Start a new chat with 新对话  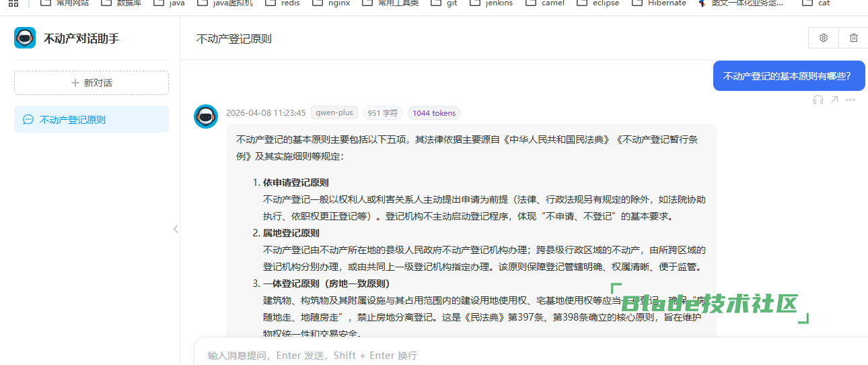pos(92,83)
